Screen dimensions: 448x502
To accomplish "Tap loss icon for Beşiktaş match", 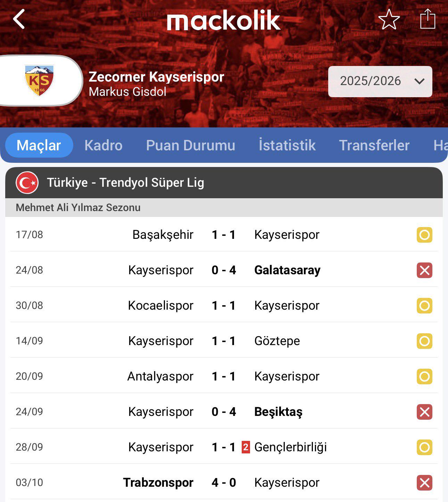I will pyautogui.click(x=424, y=412).
